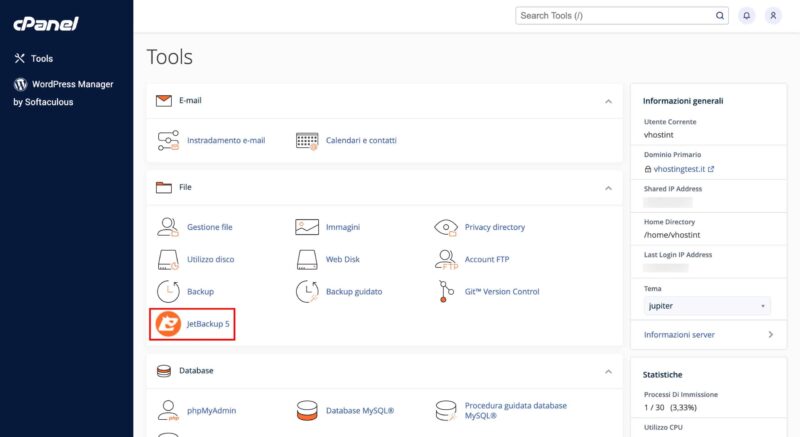Open Immagini link
Image resolution: width=800 pixels, height=437 pixels.
point(343,227)
